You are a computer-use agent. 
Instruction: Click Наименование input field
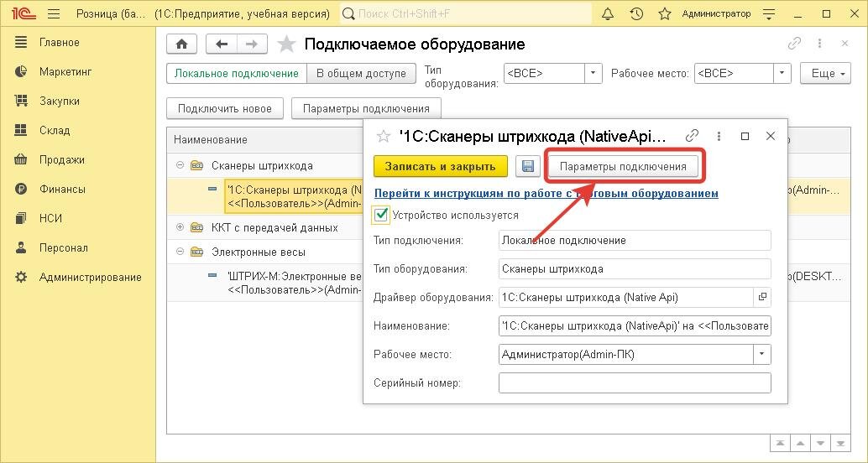point(635,325)
